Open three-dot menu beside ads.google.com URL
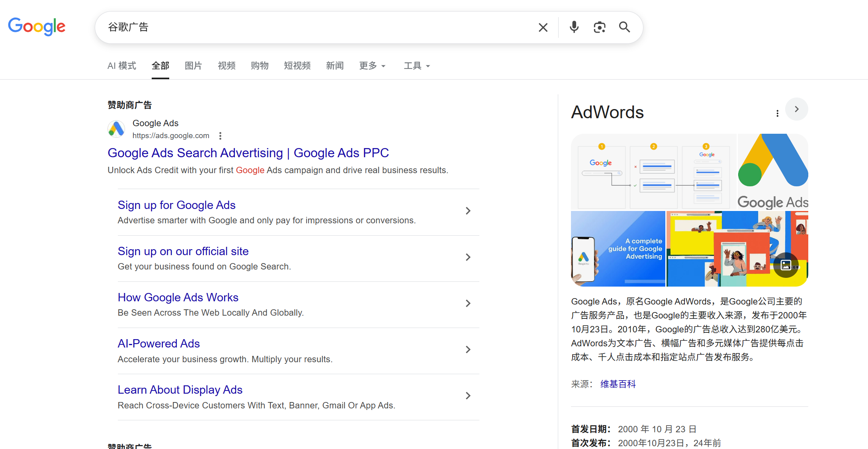The image size is (868, 449). tap(220, 136)
